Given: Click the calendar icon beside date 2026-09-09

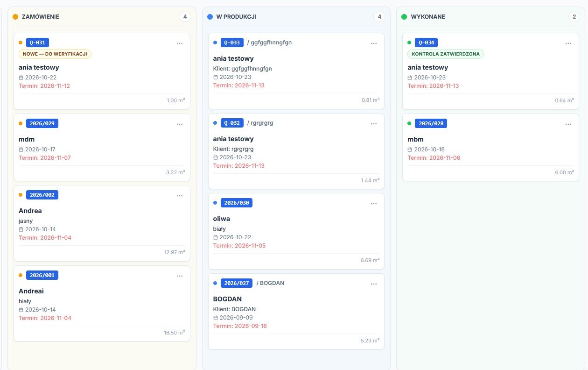Looking at the screenshot, I should (x=216, y=318).
